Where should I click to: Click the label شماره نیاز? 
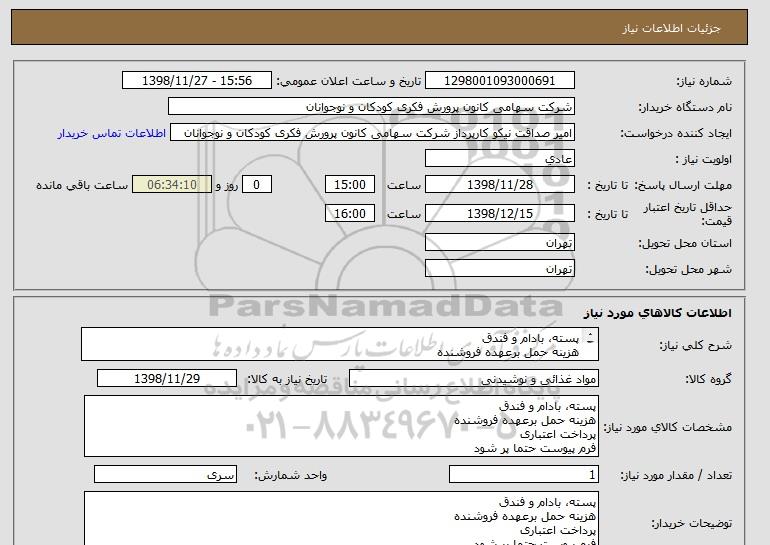(704, 81)
